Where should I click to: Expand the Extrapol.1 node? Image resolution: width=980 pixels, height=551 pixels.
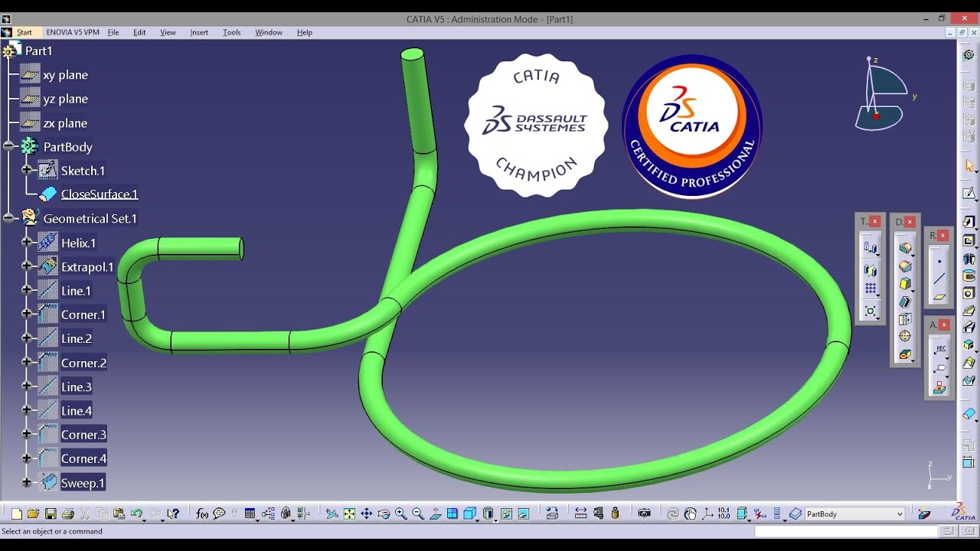(28, 266)
